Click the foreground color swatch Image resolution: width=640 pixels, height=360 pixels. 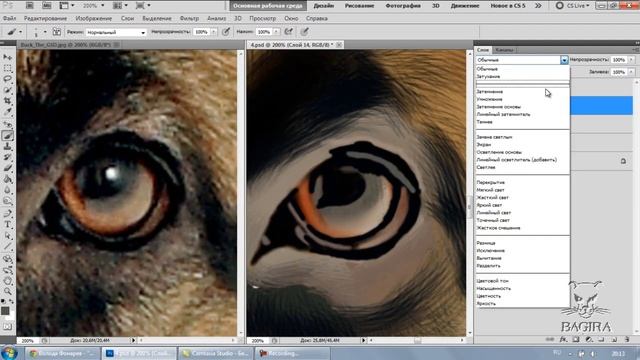[x=5, y=310]
